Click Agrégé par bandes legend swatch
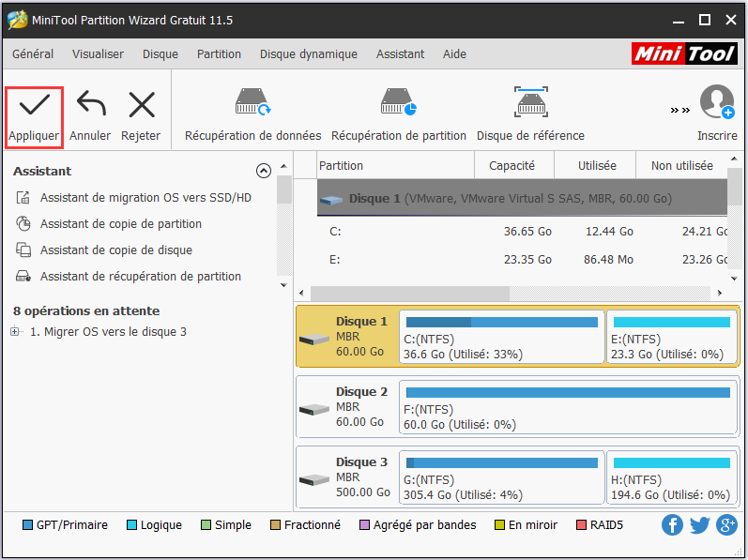Image resolution: width=748 pixels, height=560 pixels. 364,524
